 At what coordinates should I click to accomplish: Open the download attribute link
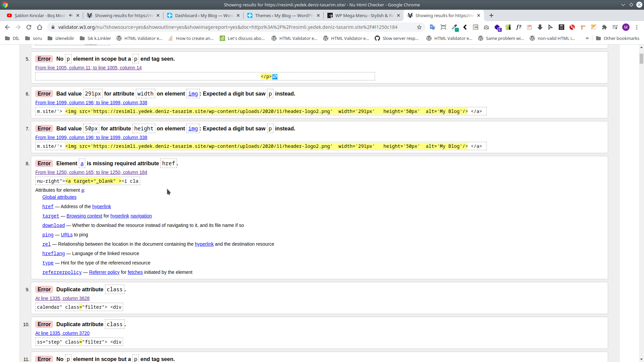(x=53, y=225)
